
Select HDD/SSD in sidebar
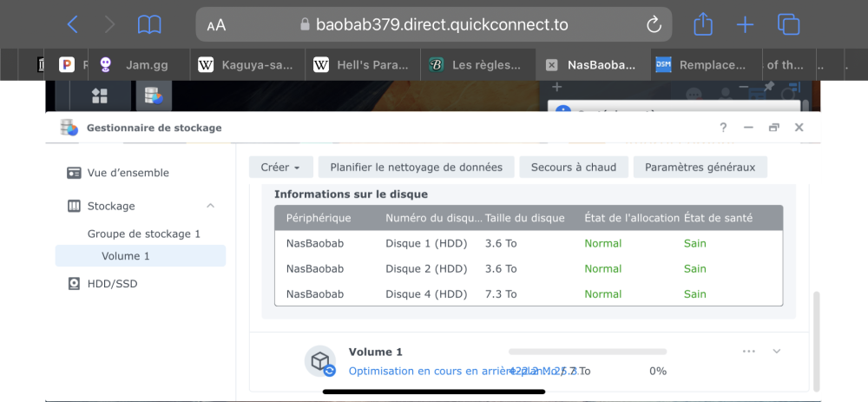click(x=112, y=284)
